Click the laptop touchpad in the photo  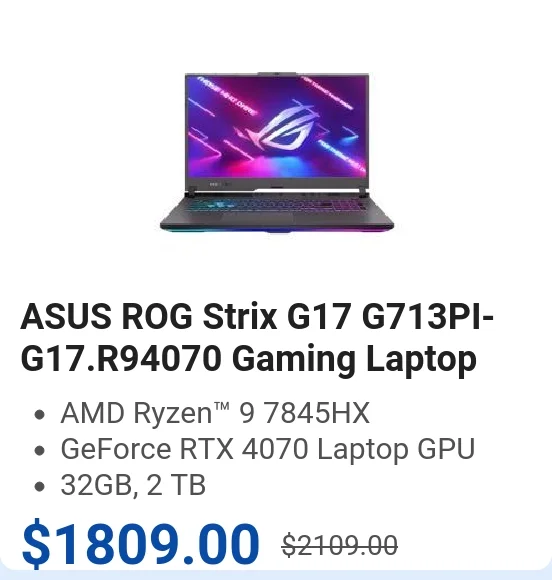(257, 218)
